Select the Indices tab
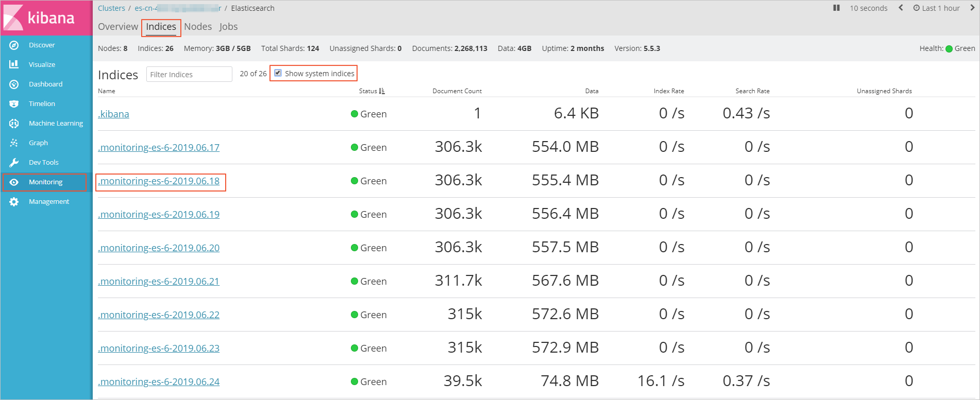 161,27
